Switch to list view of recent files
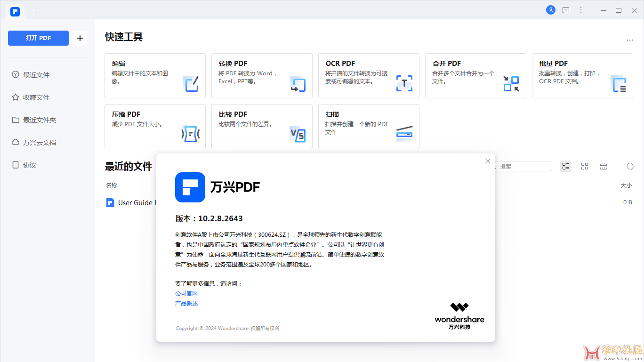 coord(566,166)
